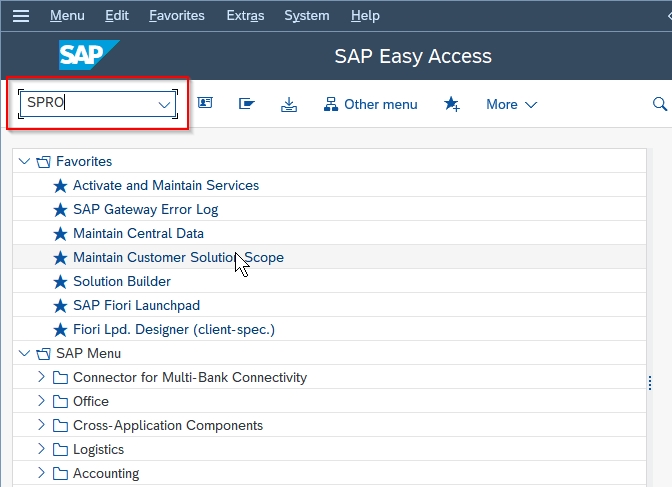
Task: Expand Connector for Multi-Bank Connectivity node
Action: pyautogui.click(x=41, y=377)
